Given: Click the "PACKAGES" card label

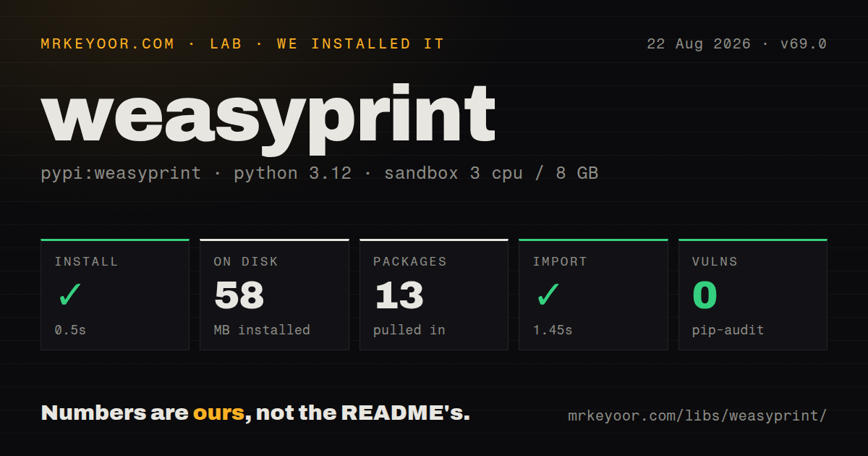Looking at the screenshot, I should click(x=410, y=261).
